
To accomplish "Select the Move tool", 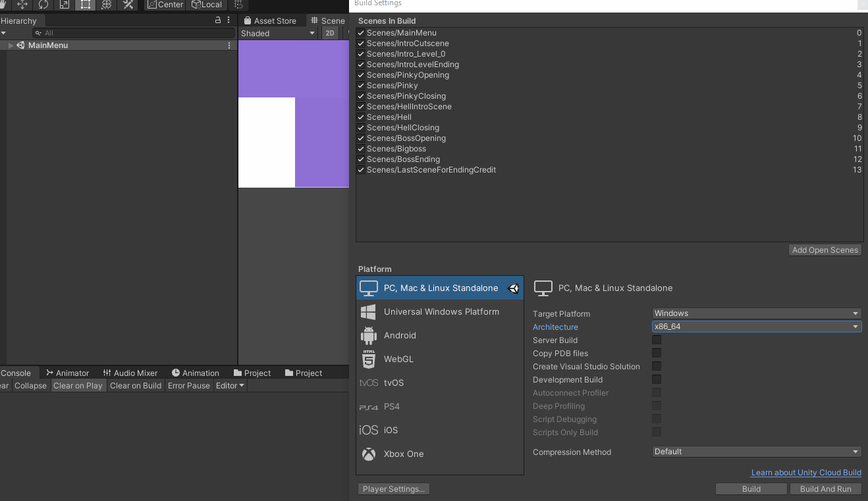I will pos(22,5).
